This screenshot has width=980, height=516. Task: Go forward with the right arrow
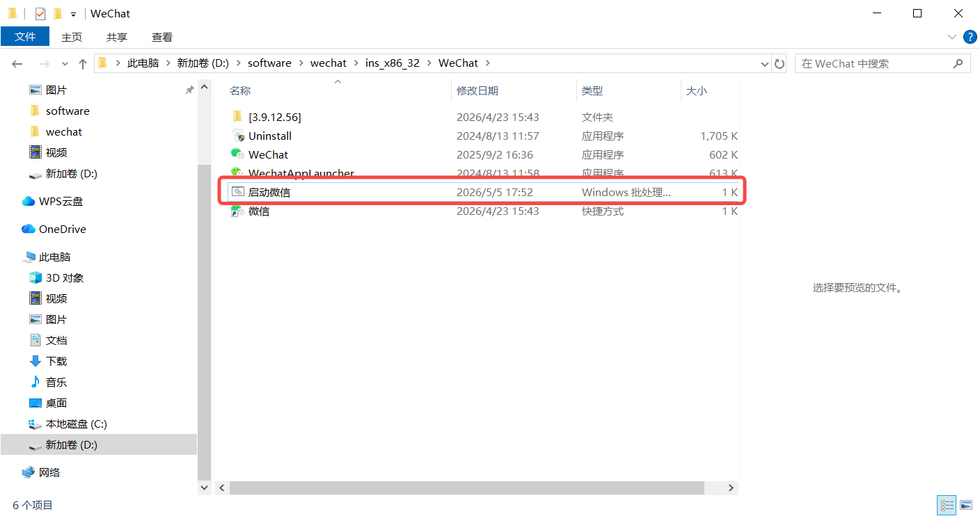44,63
